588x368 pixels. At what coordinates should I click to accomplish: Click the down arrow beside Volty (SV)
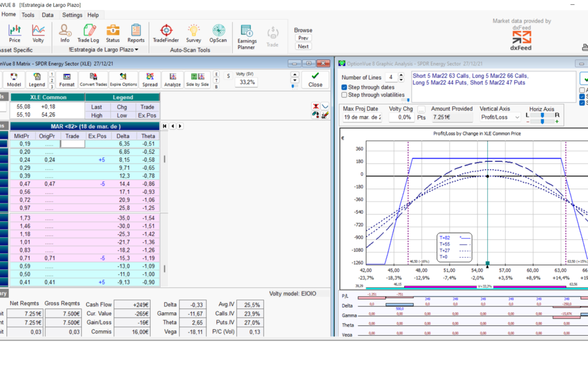295,80
